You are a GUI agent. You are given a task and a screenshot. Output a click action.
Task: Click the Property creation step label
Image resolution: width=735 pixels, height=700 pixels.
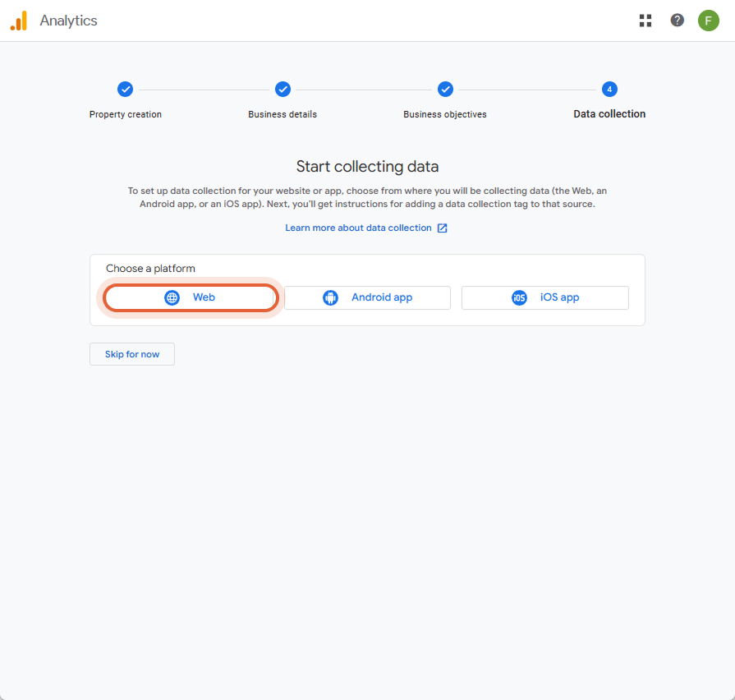pos(125,114)
